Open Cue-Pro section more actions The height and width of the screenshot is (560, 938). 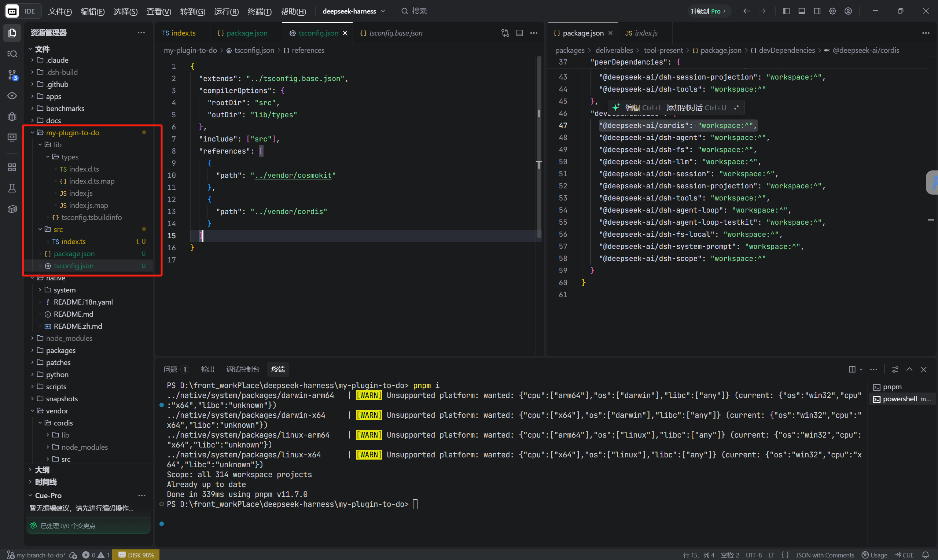tap(142, 495)
